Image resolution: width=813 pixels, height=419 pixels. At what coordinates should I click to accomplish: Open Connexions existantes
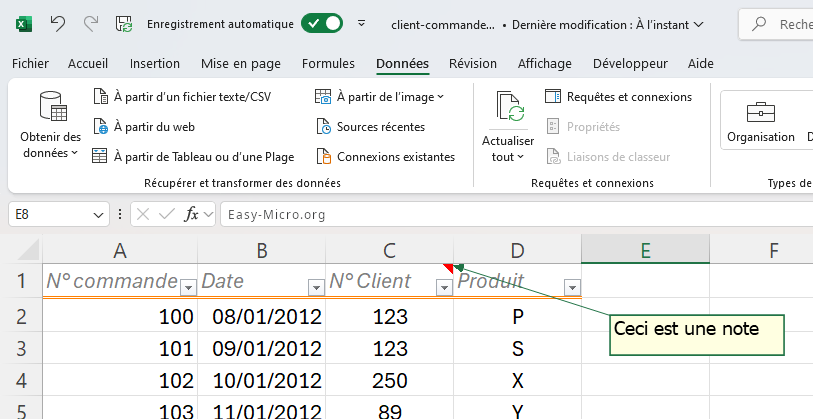click(385, 157)
